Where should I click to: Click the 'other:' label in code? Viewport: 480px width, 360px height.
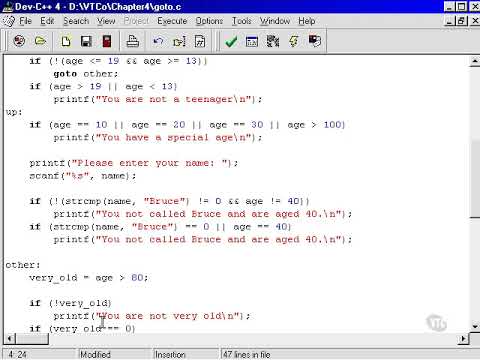click(23, 265)
